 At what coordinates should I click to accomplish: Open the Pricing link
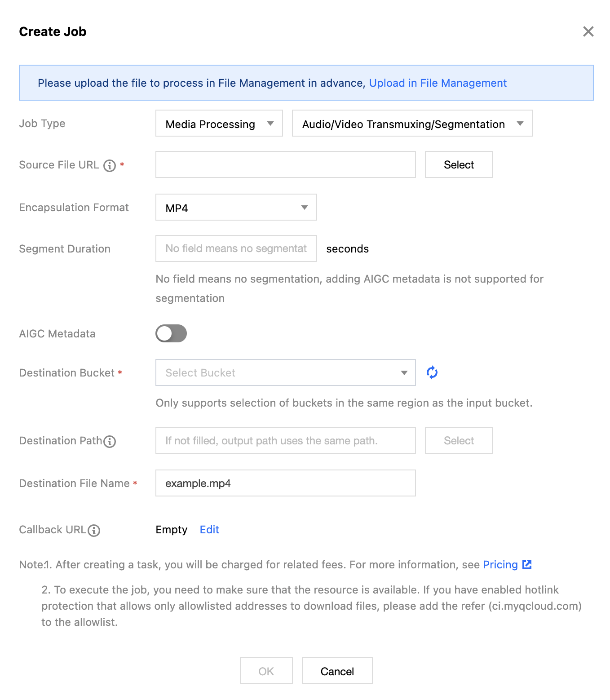coord(500,565)
